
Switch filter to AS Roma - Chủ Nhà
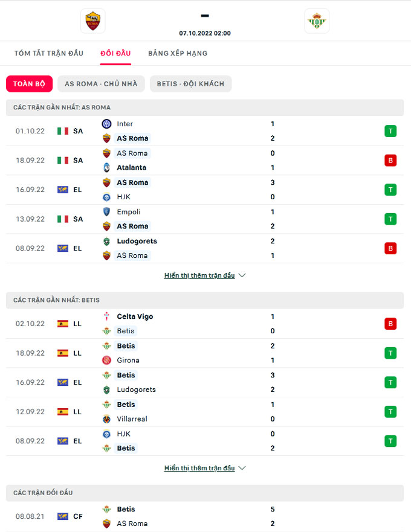(x=101, y=84)
